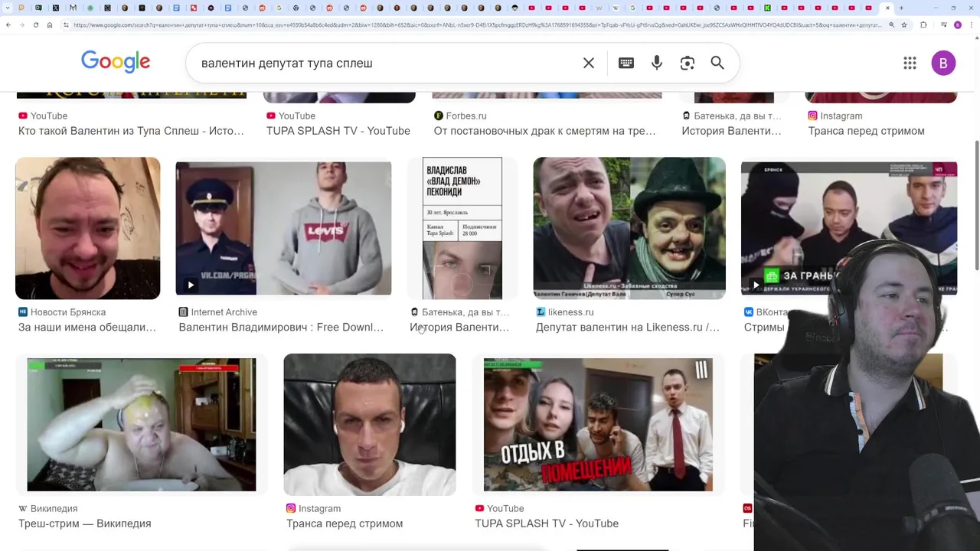This screenshot has height=551, width=980.
Task: Submit search with the magnifier icon
Action: coord(717,63)
